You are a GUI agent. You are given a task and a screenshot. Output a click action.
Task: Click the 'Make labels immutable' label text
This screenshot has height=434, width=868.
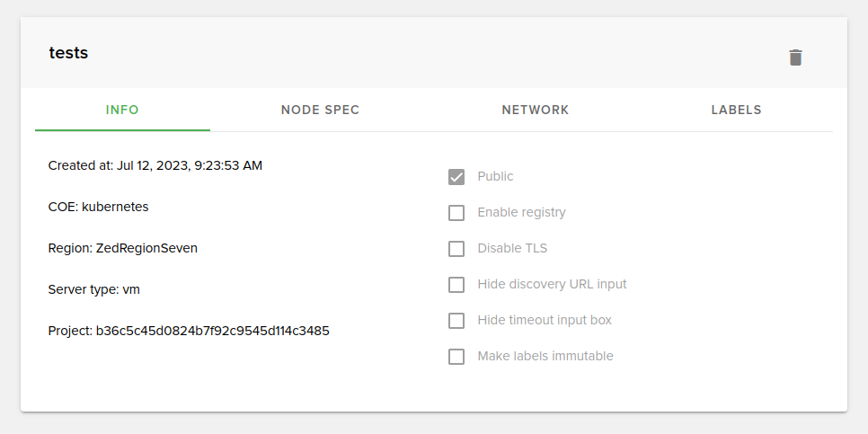pos(545,356)
